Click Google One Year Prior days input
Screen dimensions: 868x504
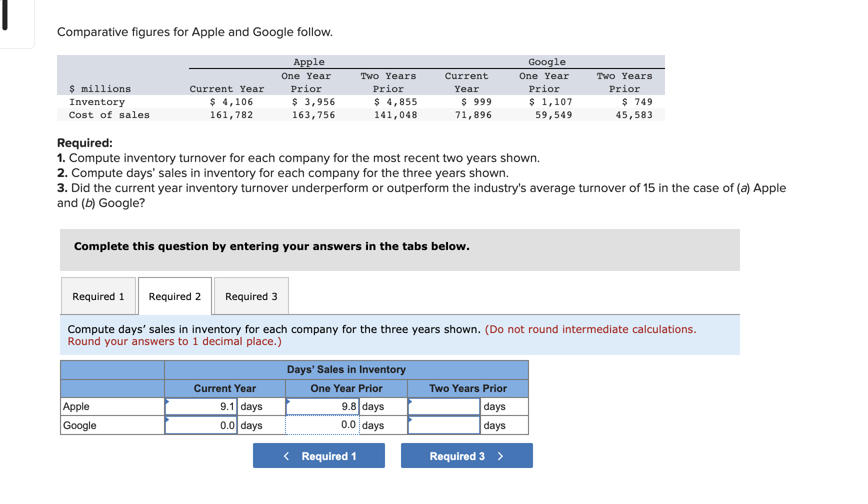(322, 425)
